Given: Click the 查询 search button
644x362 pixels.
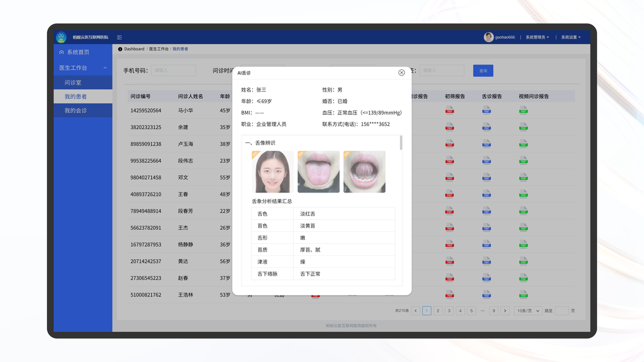Looking at the screenshot, I should pyautogui.click(x=483, y=71).
